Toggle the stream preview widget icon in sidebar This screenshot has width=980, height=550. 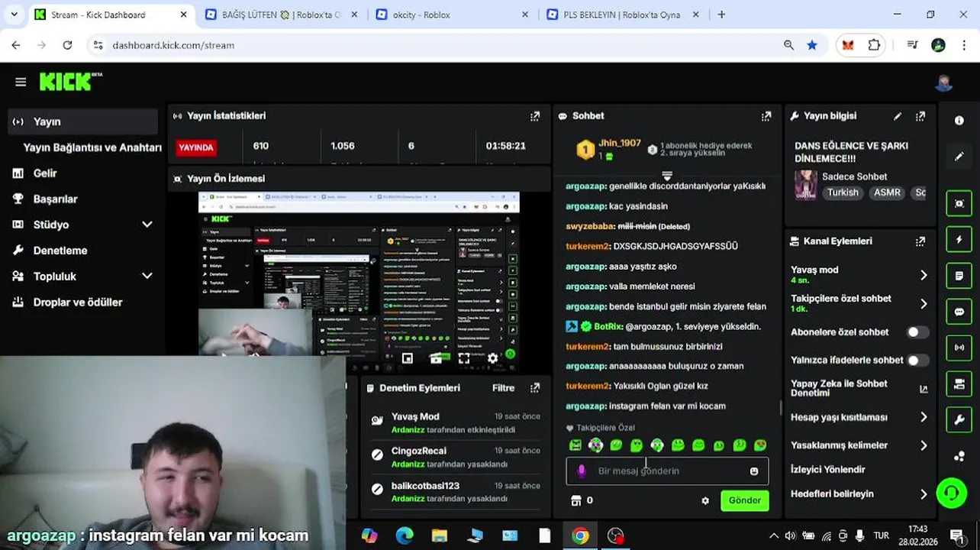tap(959, 203)
